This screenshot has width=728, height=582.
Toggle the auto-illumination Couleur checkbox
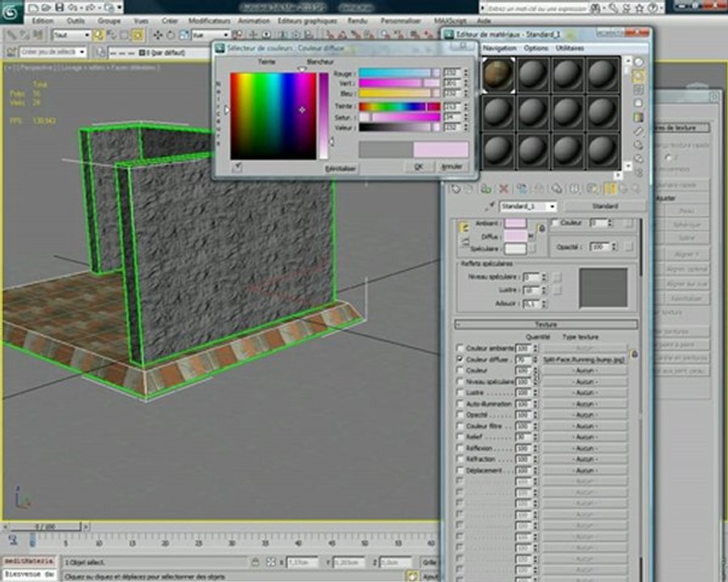[x=555, y=223]
